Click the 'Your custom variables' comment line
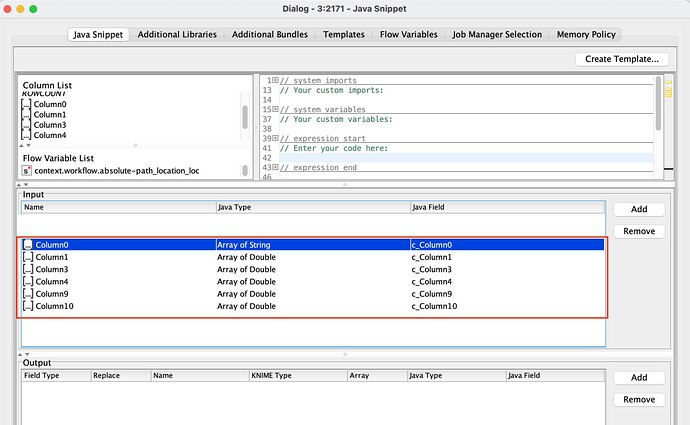Screen dimensions: 690x425 click(336, 119)
